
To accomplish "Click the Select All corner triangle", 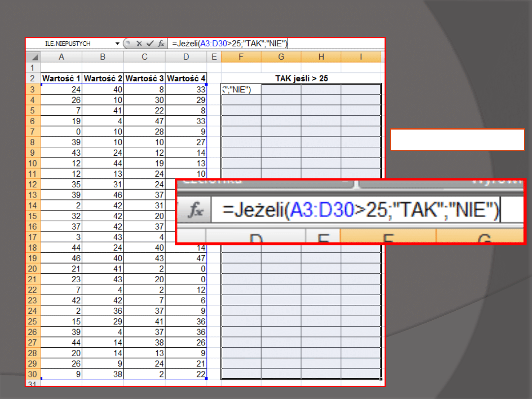I will coord(33,57).
